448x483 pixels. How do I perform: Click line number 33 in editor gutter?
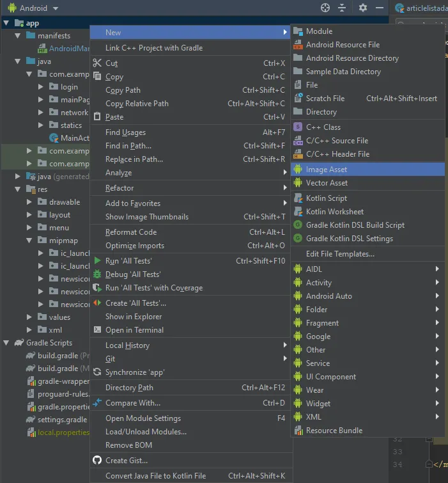[398, 452]
